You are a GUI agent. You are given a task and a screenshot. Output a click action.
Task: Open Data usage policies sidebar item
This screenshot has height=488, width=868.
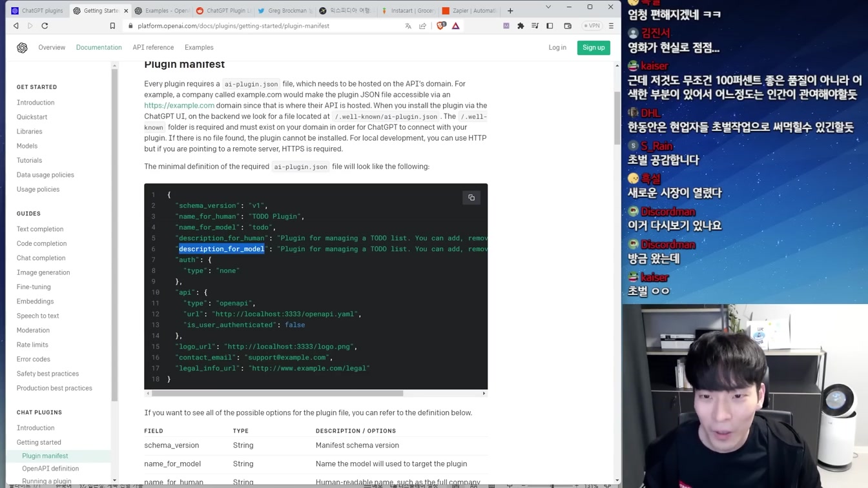click(45, 175)
